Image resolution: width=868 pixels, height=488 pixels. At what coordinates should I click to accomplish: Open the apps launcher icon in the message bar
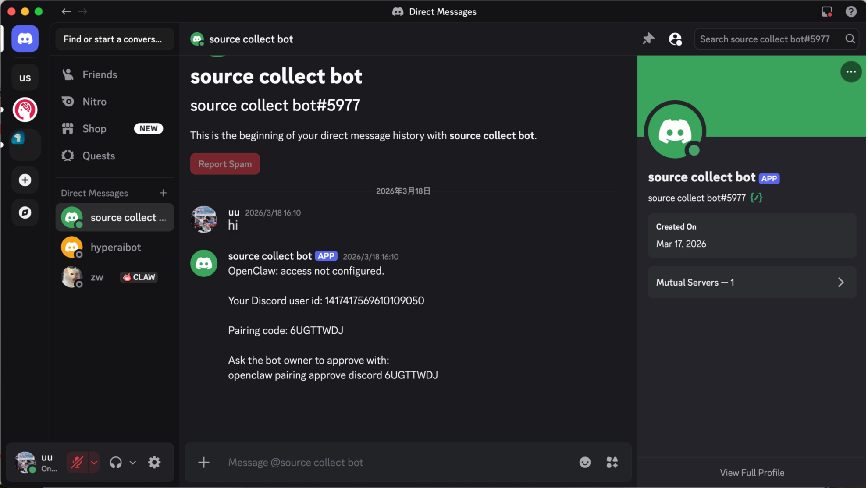point(613,463)
